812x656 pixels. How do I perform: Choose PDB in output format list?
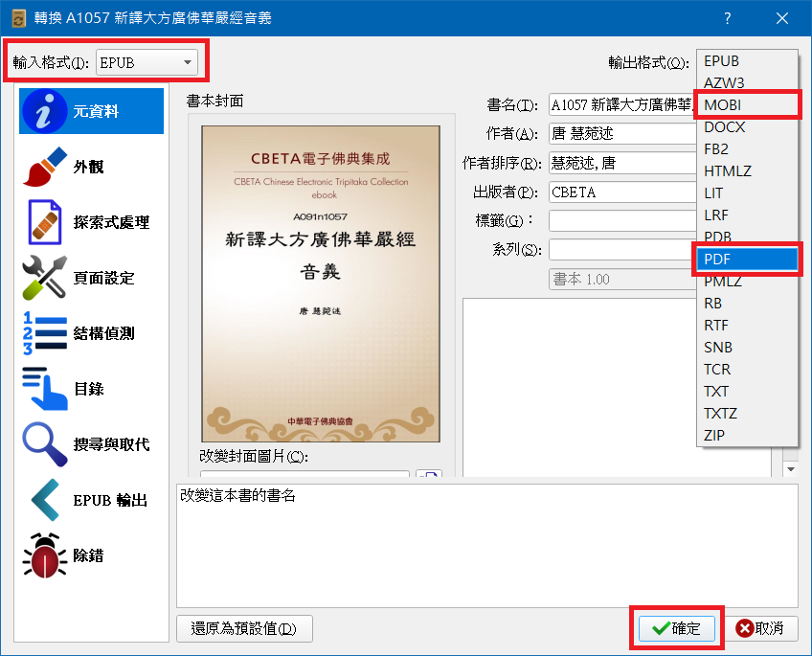(x=747, y=238)
